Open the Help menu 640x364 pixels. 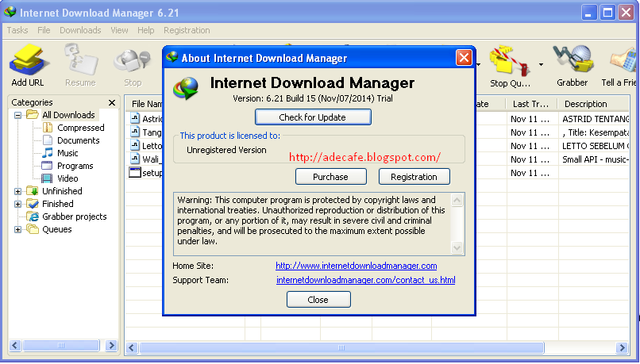(x=146, y=30)
